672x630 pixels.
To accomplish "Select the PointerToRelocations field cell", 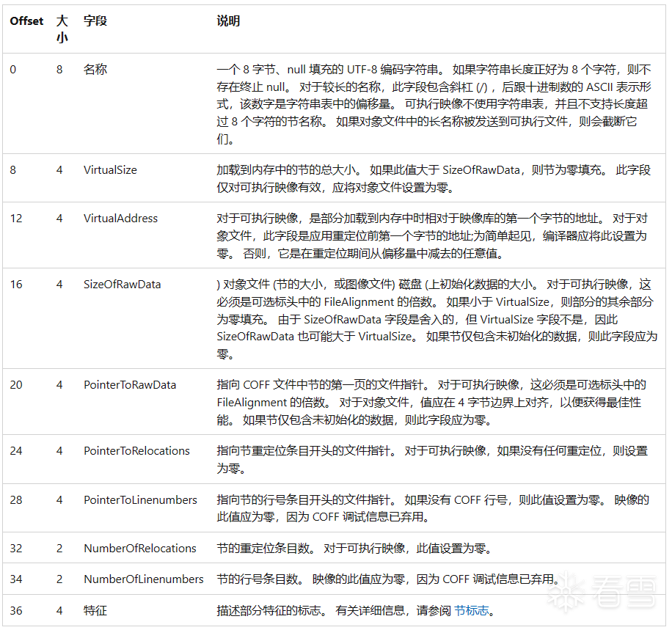I will pos(136,451).
